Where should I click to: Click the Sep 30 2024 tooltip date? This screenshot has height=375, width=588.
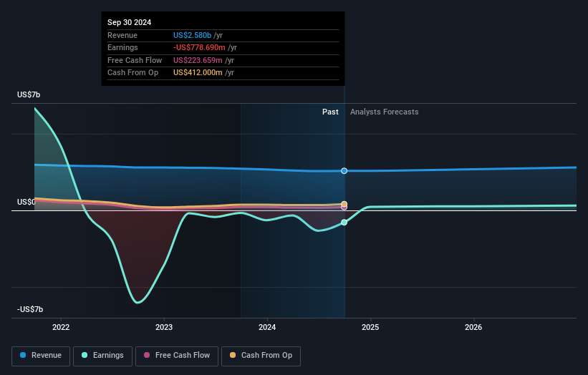click(130, 22)
